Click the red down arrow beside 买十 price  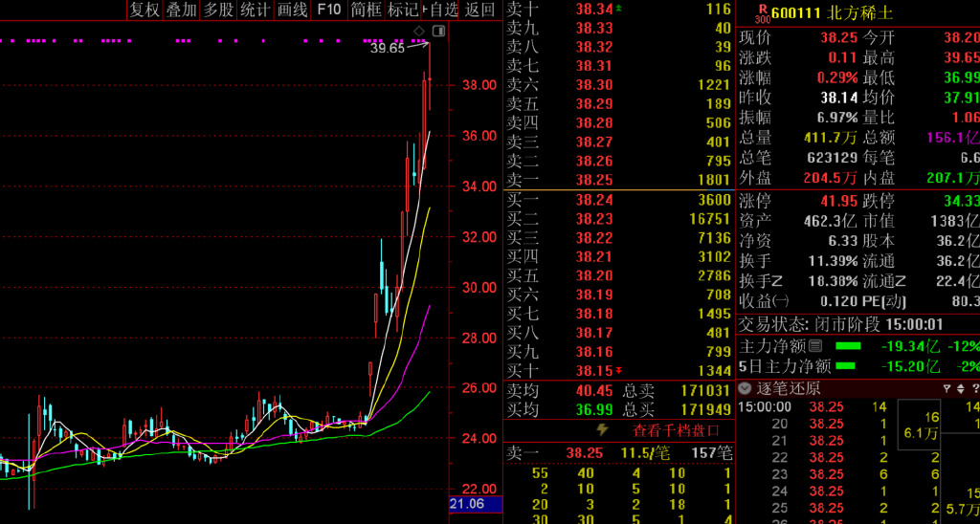618,370
